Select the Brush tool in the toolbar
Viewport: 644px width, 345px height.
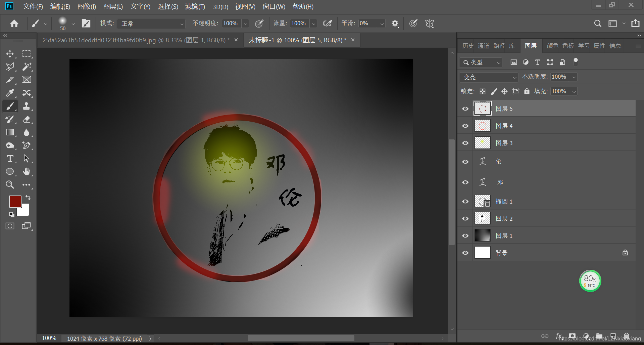coord(10,106)
